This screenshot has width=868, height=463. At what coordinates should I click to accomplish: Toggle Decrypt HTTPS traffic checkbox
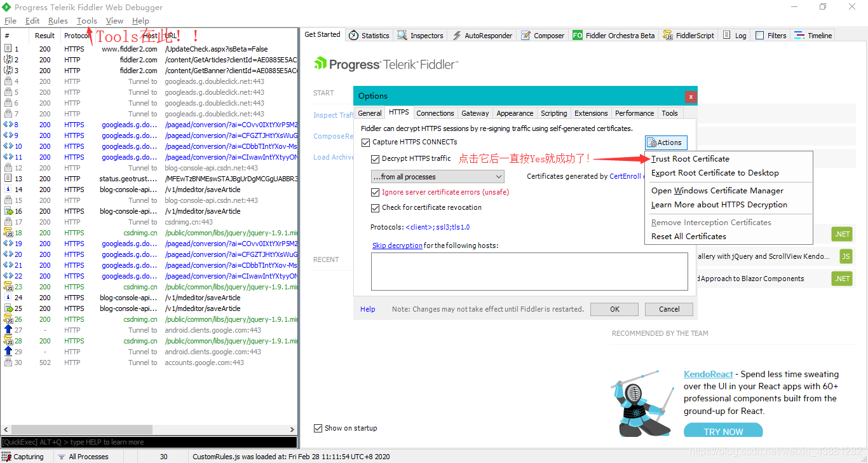point(375,159)
